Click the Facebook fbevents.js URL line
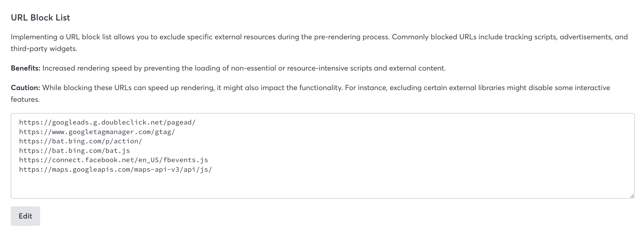644x230 pixels. pos(114,160)
